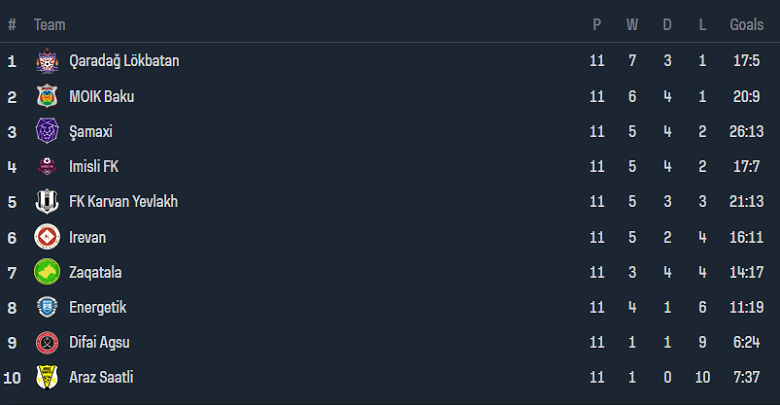Click the W wins column header
The image size is (780, 405).
pyautogui.click(x=632, y=24)
